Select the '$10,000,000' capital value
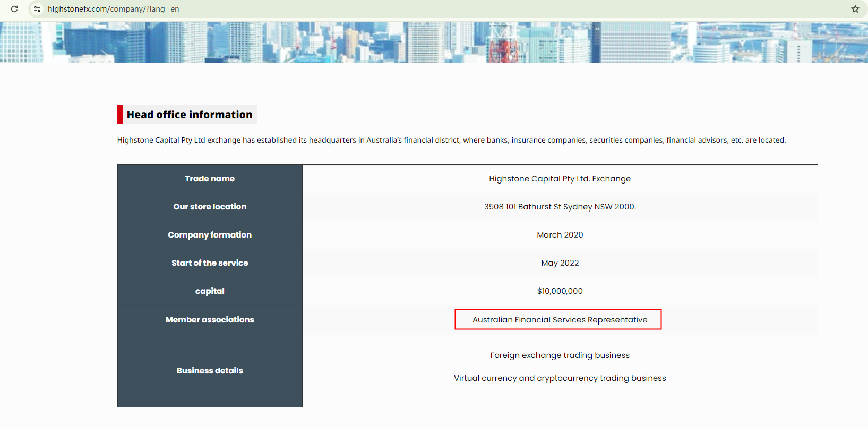 pyautogui.click(x=560, y=291)
